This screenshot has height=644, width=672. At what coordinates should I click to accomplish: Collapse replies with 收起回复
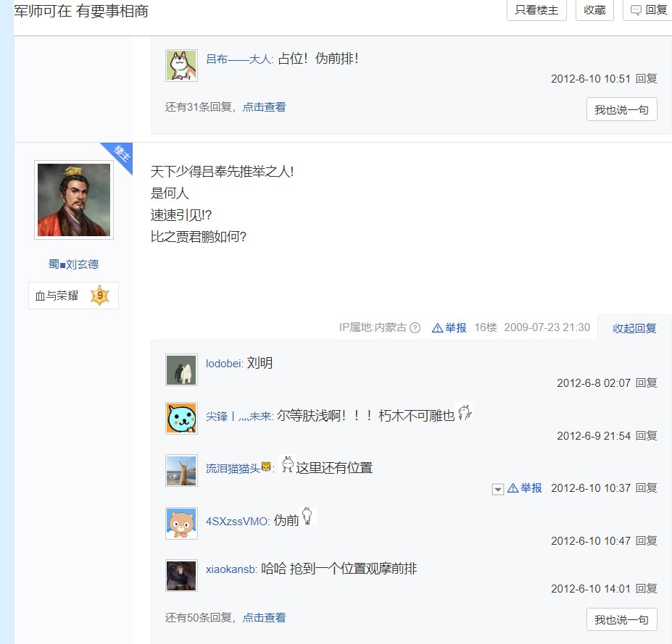[x=634, y=328]
